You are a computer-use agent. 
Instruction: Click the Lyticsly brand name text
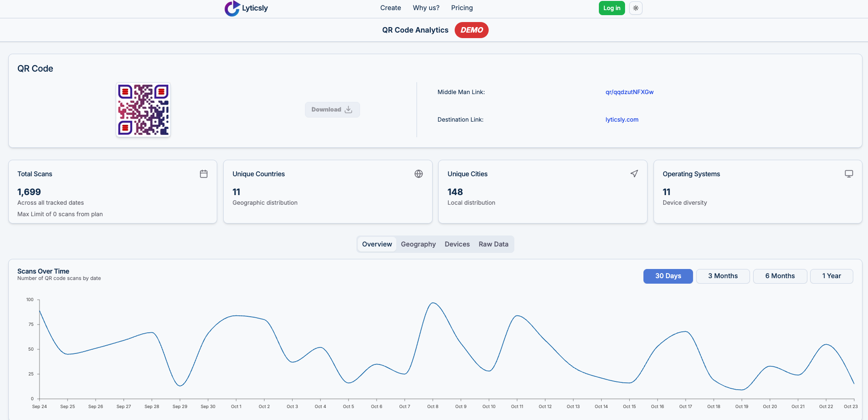pos(255,8)
